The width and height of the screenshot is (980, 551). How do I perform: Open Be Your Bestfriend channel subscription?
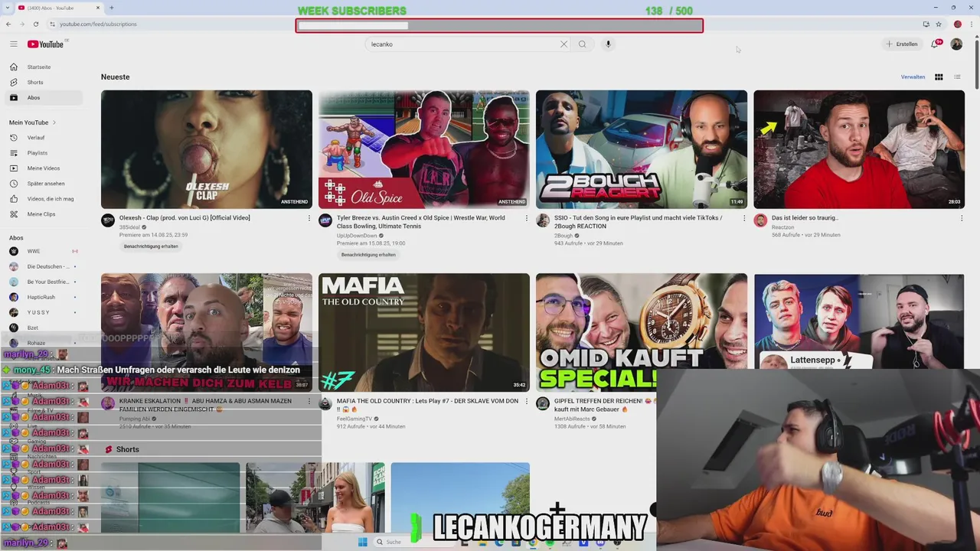tap(44, 282)
